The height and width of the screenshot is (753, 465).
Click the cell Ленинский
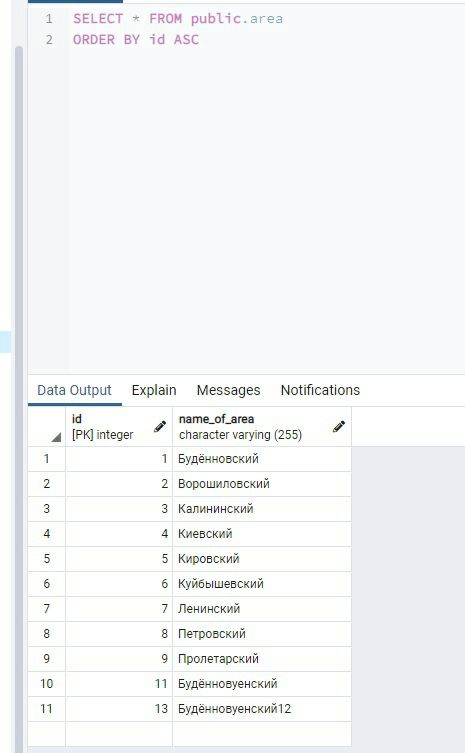click(x=262, y=609)
